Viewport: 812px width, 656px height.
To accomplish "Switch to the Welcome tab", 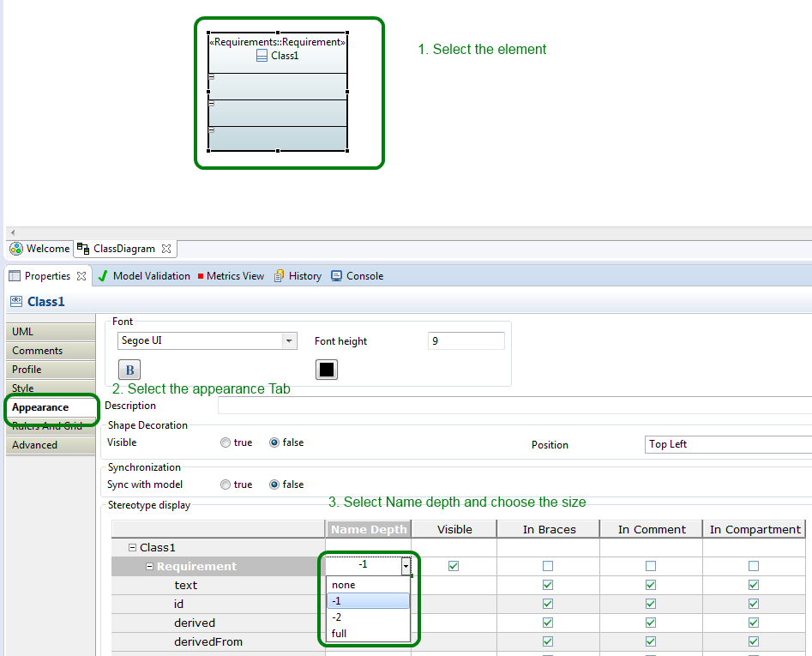I will tap(40, 249).
